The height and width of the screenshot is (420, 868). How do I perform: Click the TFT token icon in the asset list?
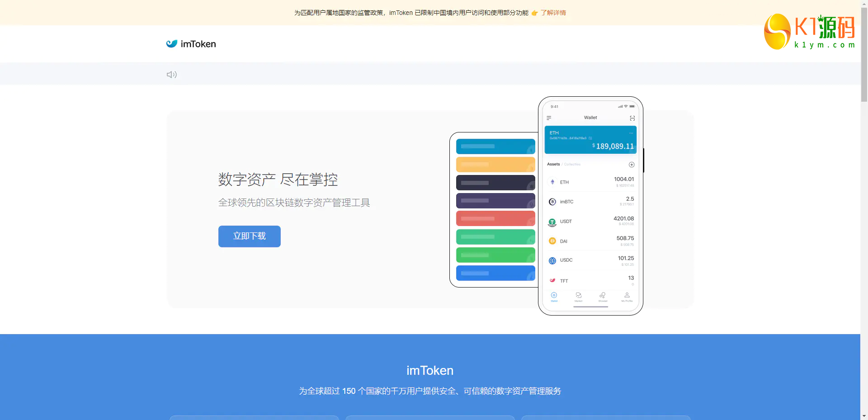[552, 280]
